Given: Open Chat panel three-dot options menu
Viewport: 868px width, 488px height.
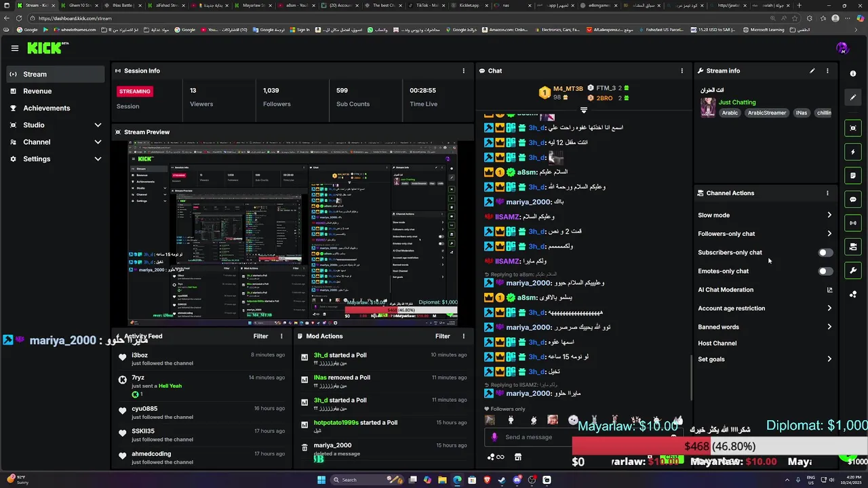Looking at the screenshot, I should [682, 70].
